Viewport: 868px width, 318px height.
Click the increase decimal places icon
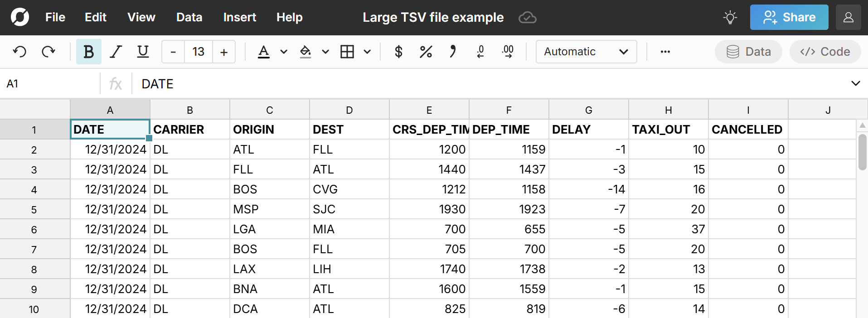coord(508,52)
